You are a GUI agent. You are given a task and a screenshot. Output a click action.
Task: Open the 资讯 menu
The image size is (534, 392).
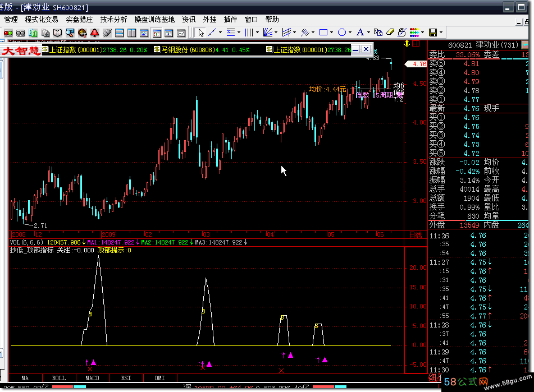tap(189, 20)
